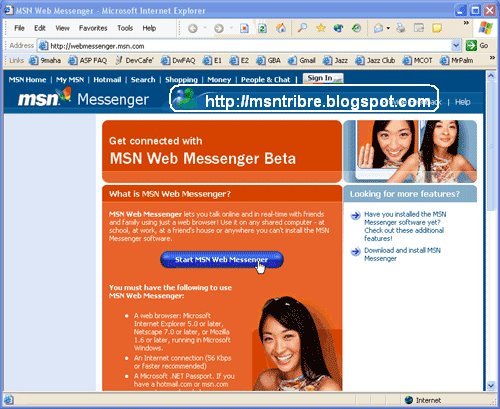
Task: Open the Back button history dropdown arrow
Action: pos(205,29)
